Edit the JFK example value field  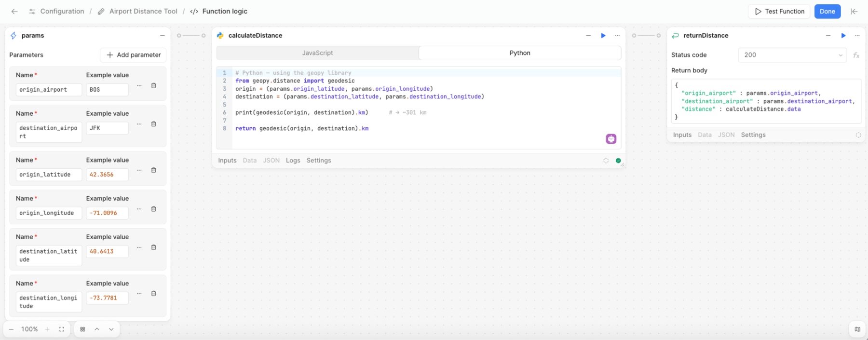(107, 128)
